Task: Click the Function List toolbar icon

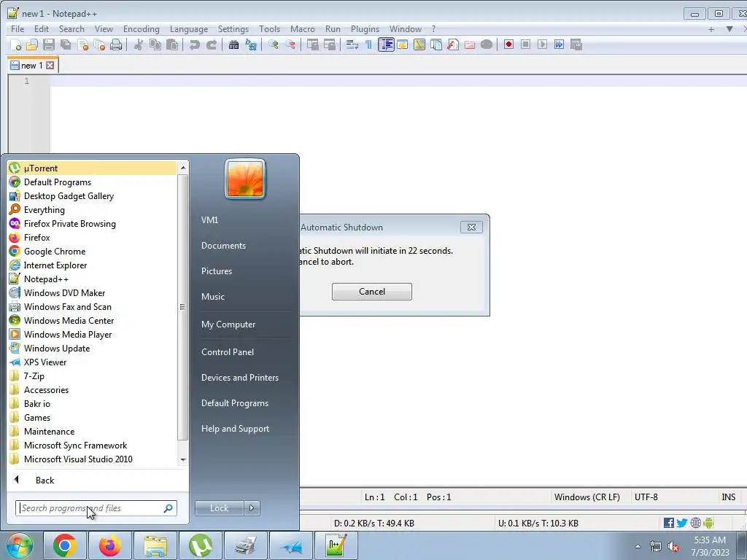Action: pyautogui.click(x=453, y=44)
